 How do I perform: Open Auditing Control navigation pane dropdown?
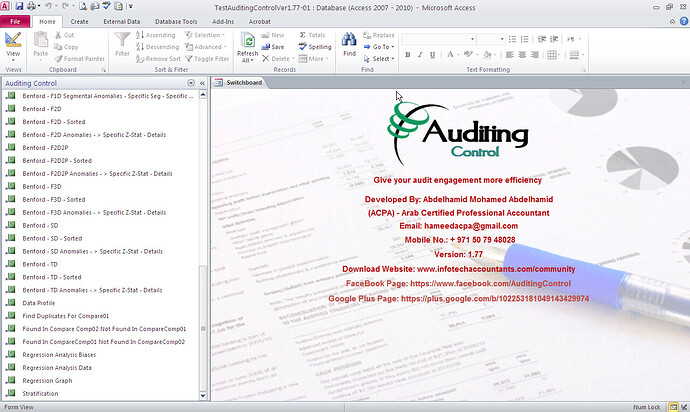191,83
